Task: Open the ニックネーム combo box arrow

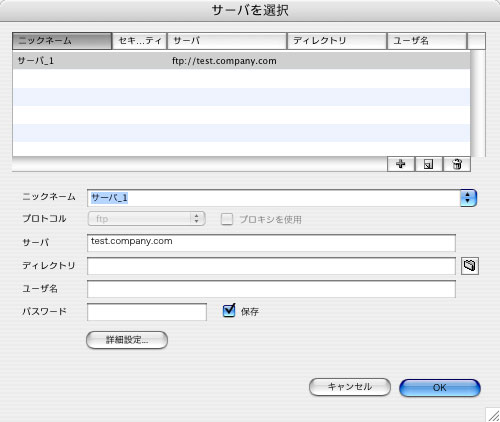Action: click(468, 198)
